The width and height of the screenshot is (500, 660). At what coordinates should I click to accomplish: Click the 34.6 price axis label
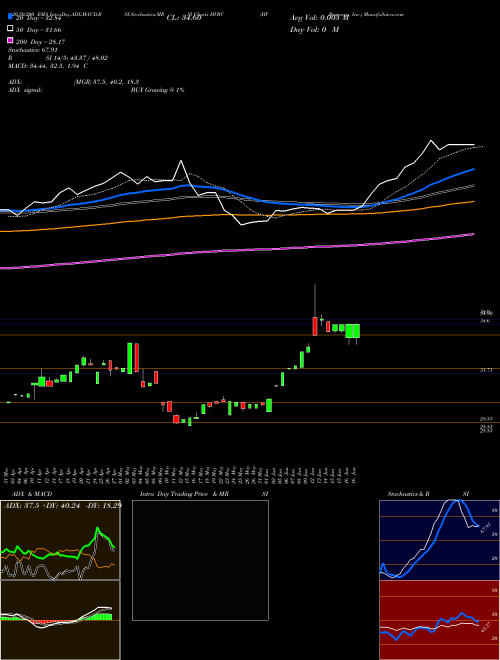tap(485, 321)
